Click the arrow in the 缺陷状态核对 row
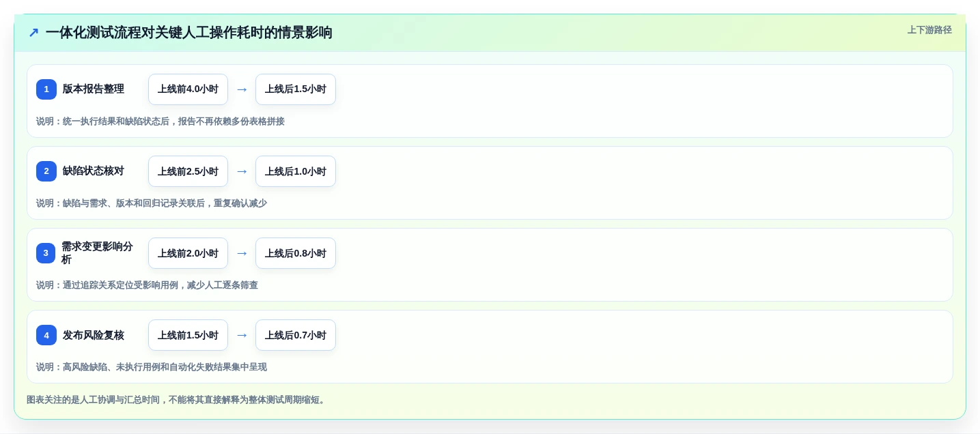The image size is (980, 434). tap(242, 171)
